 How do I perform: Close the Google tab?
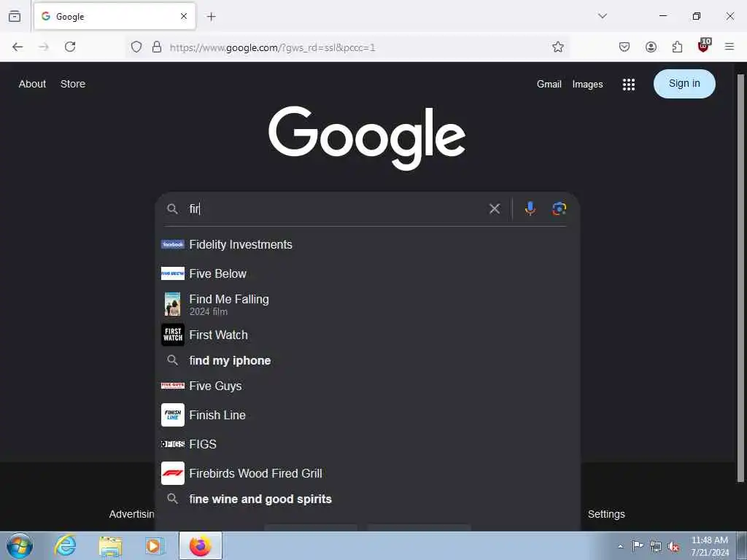pyautogui.click(x=184, y=16)
